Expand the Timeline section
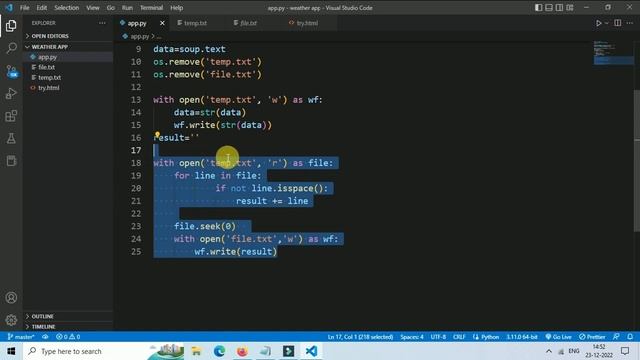Viewport: 640px width, 360px height. [x=68, y=327]
